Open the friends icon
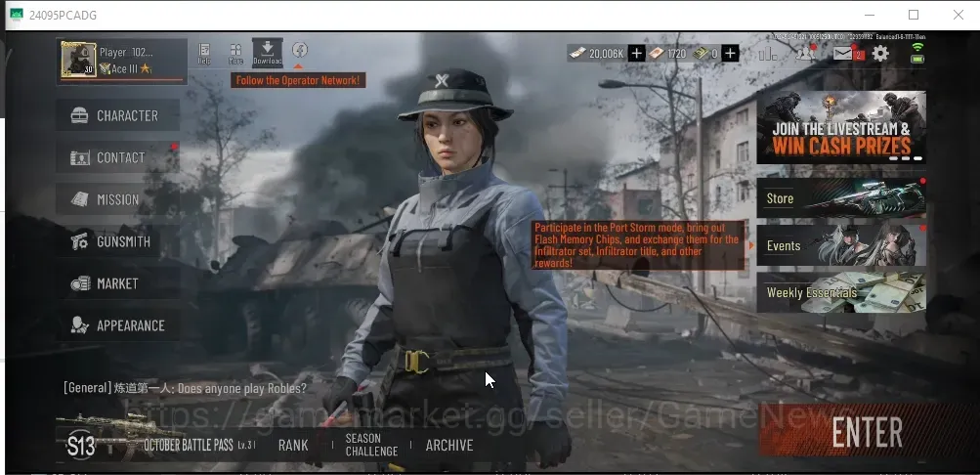This screenshot has width=980, height=475. click(806, 53)
